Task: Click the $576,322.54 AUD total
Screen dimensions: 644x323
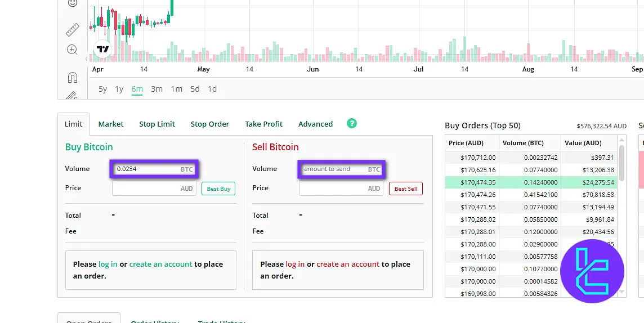Action: tap(601, 126)
